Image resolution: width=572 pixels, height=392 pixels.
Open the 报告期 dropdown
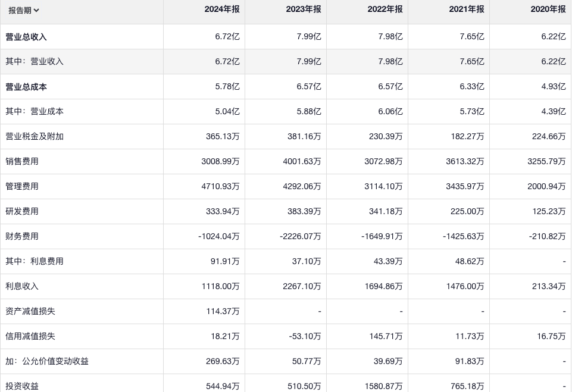pyautogui.click(x=24, y=10)
